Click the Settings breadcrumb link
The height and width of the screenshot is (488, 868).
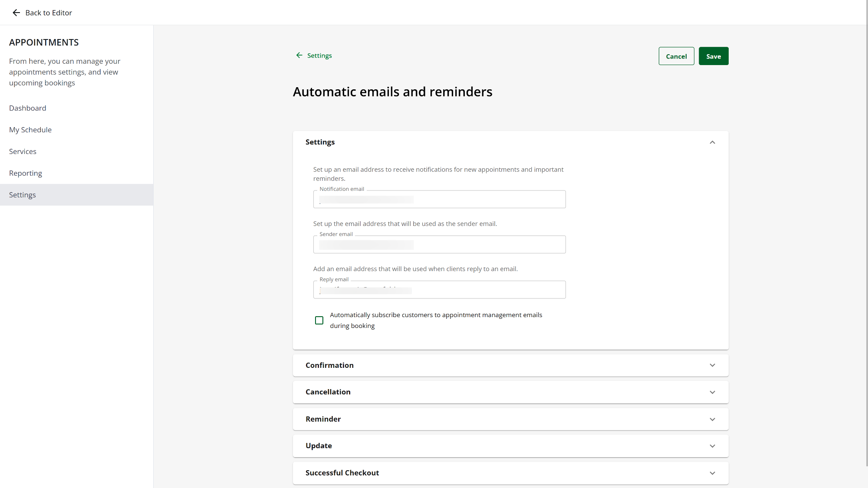click(319, 56)
